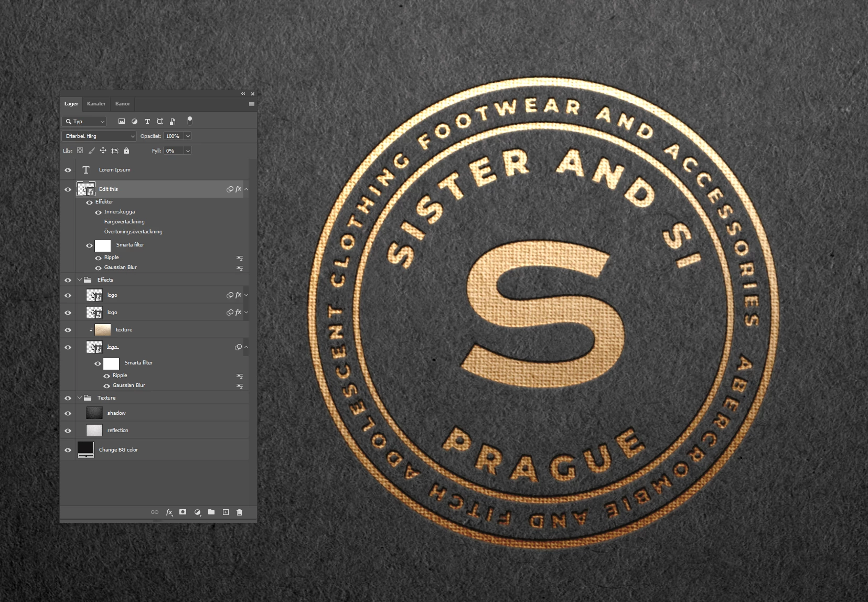Select the shadow layer name
Image resolution: width=868 pixels, height=602 pixels.
coord(116,413)
